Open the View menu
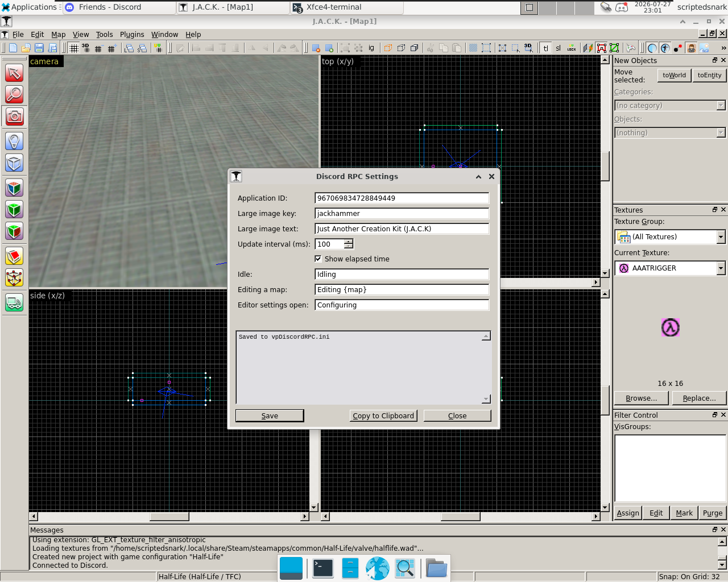Viewport: 728px width, 582px height. [81, 35]
